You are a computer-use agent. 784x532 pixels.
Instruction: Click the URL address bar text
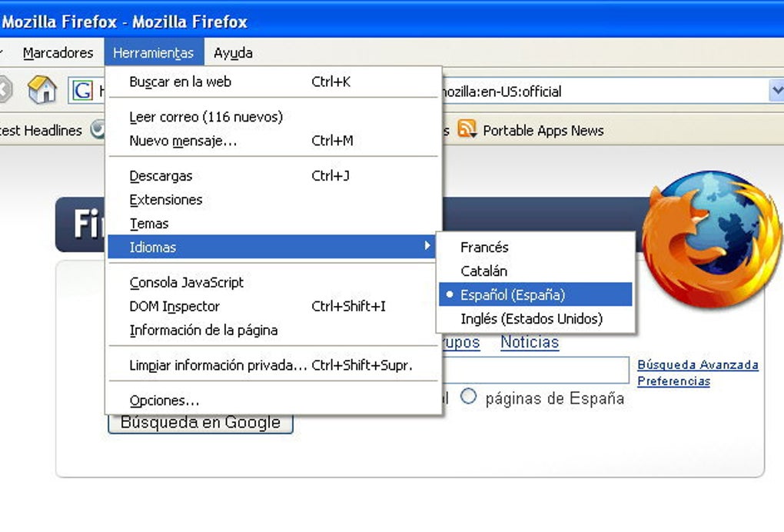[x=501, y=91]
